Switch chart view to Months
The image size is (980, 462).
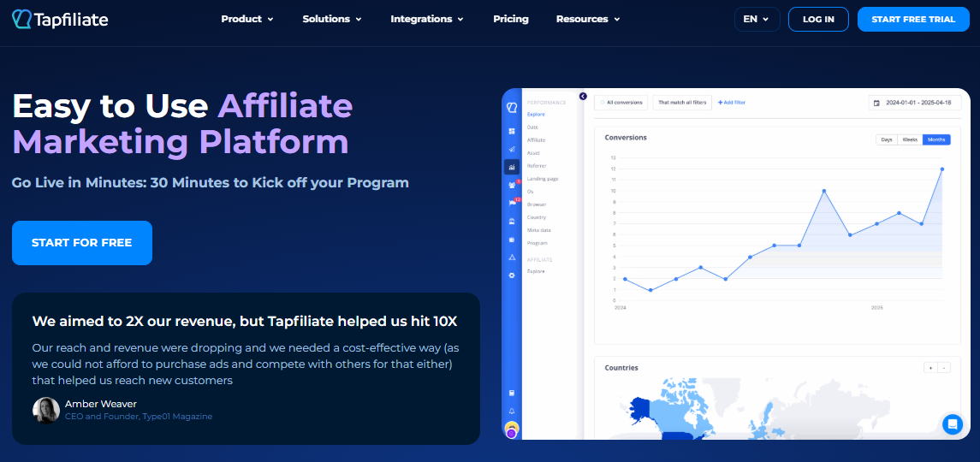[x=936, y=139]
